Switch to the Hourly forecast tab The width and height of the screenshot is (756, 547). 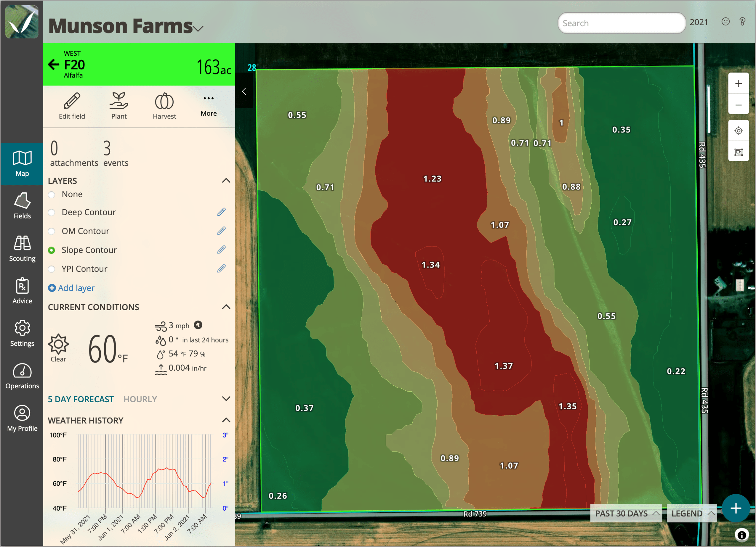140,399
